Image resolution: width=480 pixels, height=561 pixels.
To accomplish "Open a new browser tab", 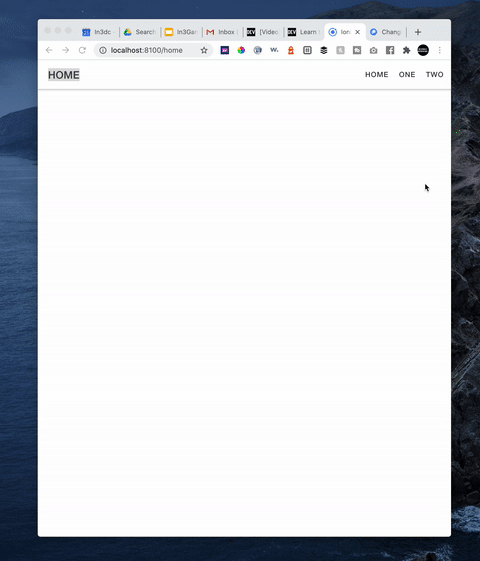I will click(418, 32).
